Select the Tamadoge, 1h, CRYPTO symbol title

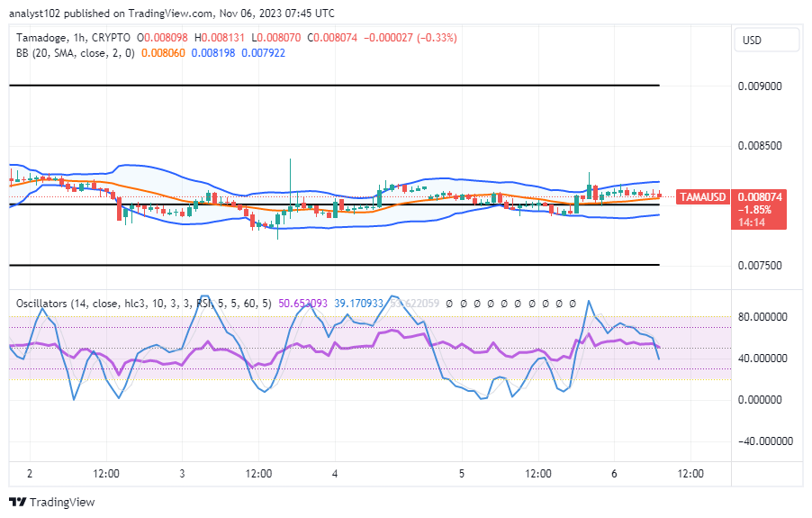click(73, 38)
